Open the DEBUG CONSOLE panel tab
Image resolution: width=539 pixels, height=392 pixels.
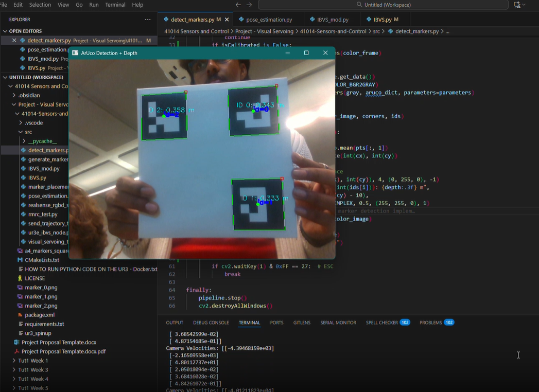click(211, 323)
